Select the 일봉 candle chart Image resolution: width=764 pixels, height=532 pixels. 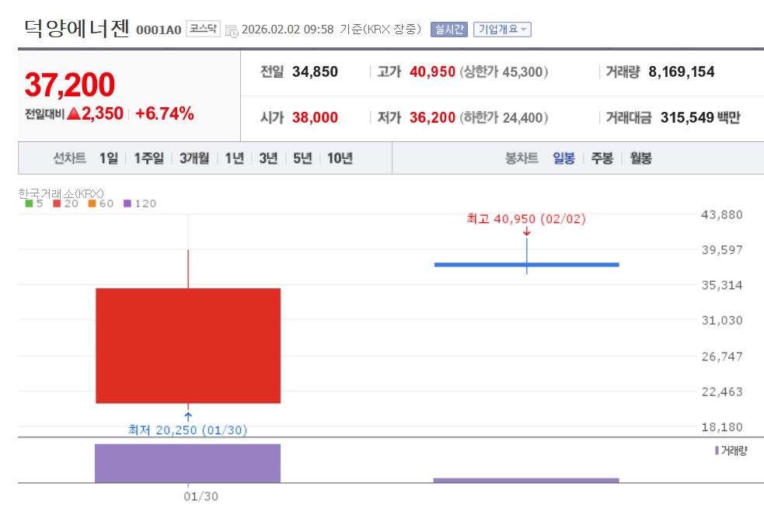click(563, 158)
